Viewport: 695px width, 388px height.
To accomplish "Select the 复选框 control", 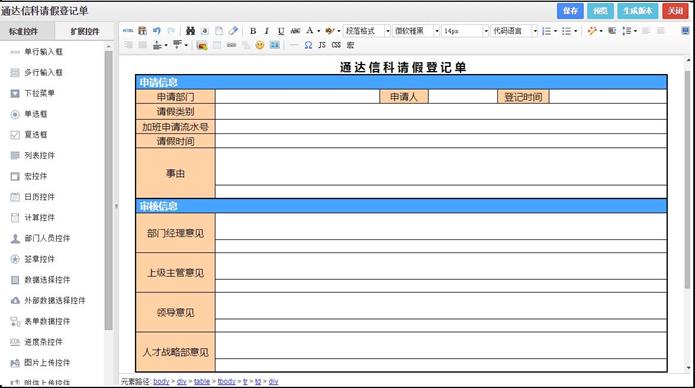I will pyautogui.click(x=35, y=134).
